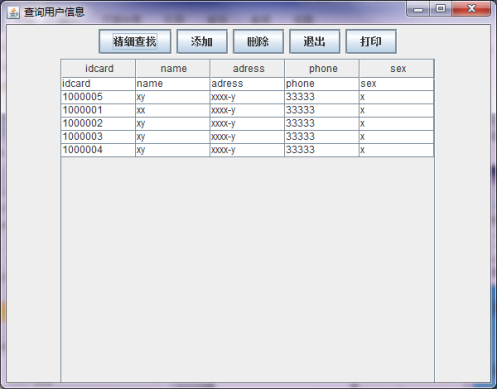Click the sex column header
The height and width of the screenshot is (390, 497).
tap(397, 69)
